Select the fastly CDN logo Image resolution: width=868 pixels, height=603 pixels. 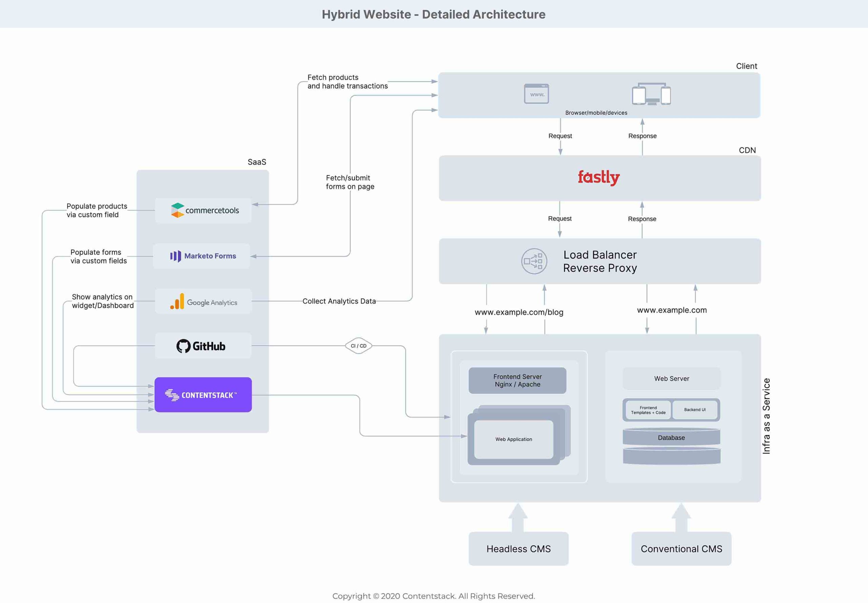598,177
